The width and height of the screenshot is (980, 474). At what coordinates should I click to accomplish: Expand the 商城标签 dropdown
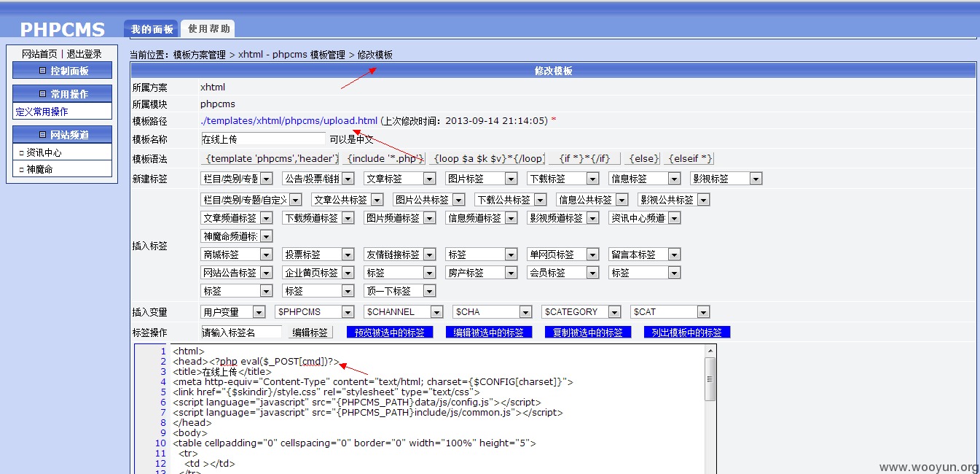pyautogui.click(x=237, y=255)
